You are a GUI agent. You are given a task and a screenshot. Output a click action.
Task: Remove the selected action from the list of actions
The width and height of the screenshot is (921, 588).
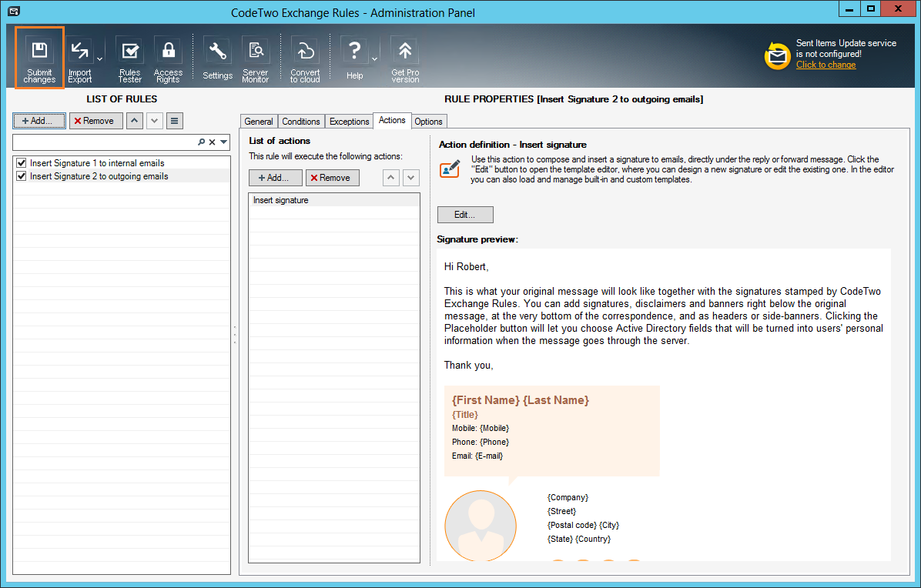[333, 178]
